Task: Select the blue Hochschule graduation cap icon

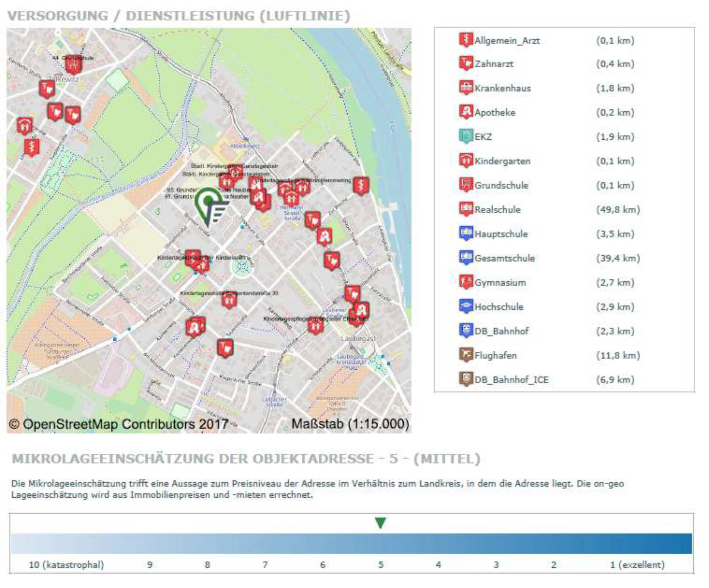Action: click(466, 306)
